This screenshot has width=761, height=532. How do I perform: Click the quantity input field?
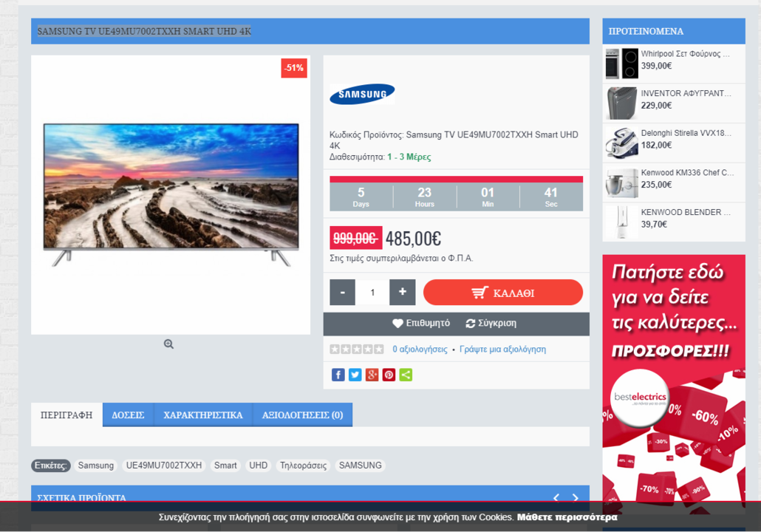tap(372, 292)
